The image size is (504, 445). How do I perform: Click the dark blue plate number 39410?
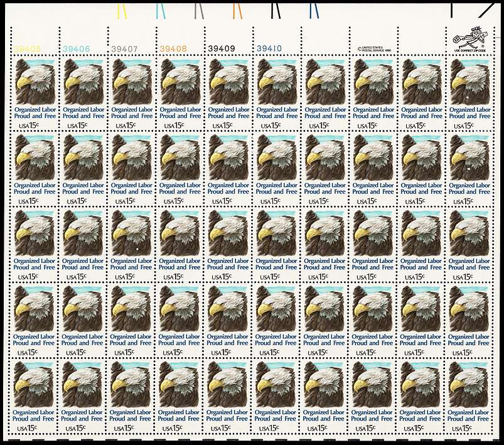[x=269, y=49]
